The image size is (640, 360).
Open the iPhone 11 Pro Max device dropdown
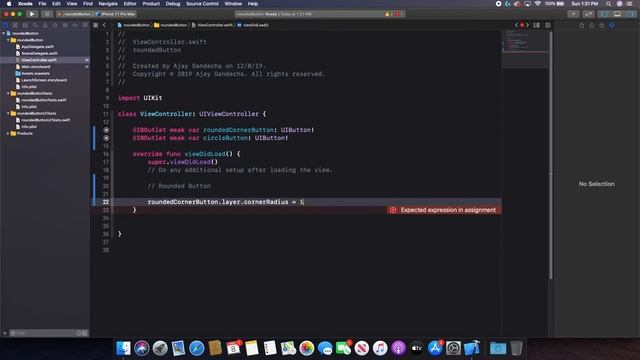pyautogui.click(x=116, y=14)
